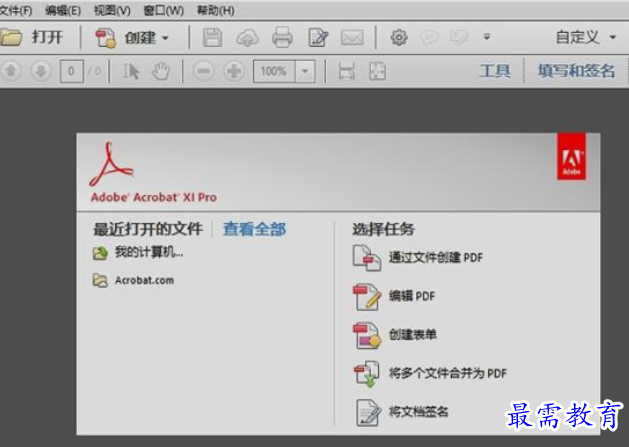The image size is (629, 447).
Task: Click the 创建表单 task
Action: [x=413, y=334]
